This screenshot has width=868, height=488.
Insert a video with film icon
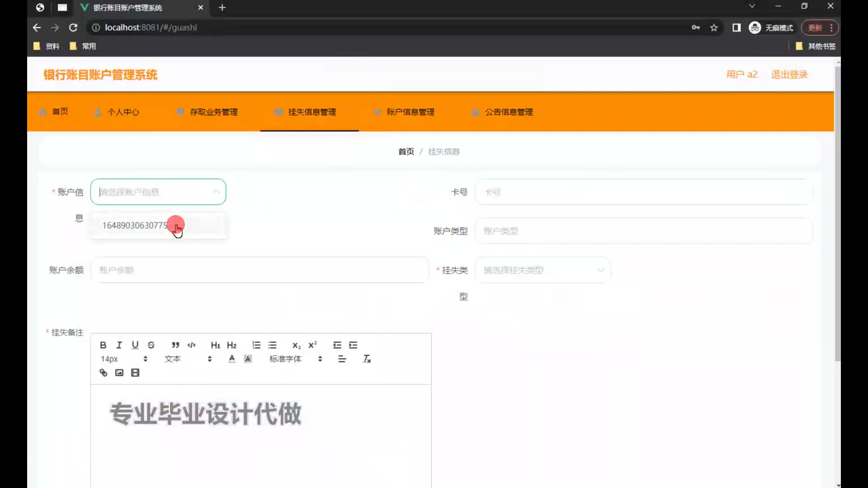coord(135,373)
